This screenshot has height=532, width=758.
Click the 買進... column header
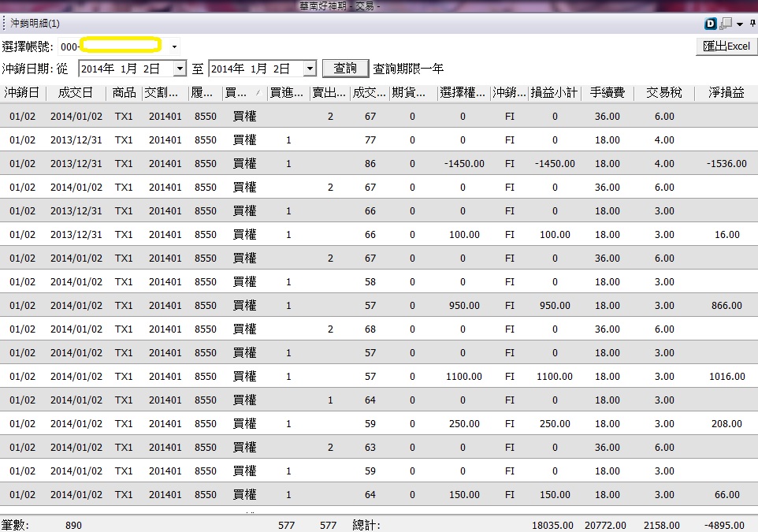[288, 92]
